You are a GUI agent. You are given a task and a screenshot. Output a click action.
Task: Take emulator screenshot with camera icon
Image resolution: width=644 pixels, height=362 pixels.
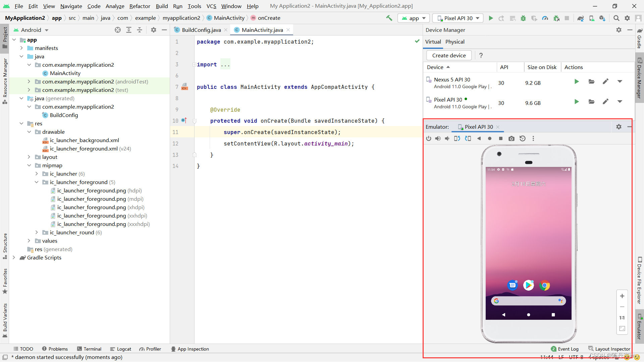(x=511, y=138)
